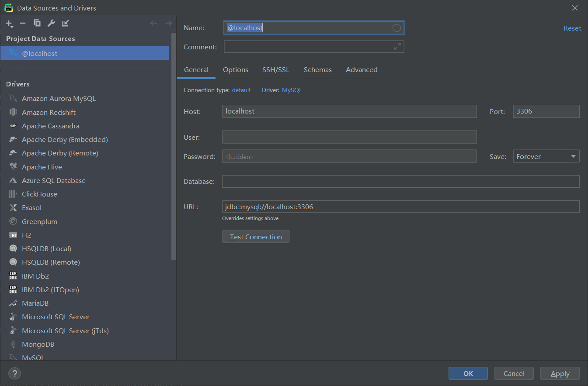Click the Cancel button
The width and height of the screenshot is (588, 386).
coord(514,373)
